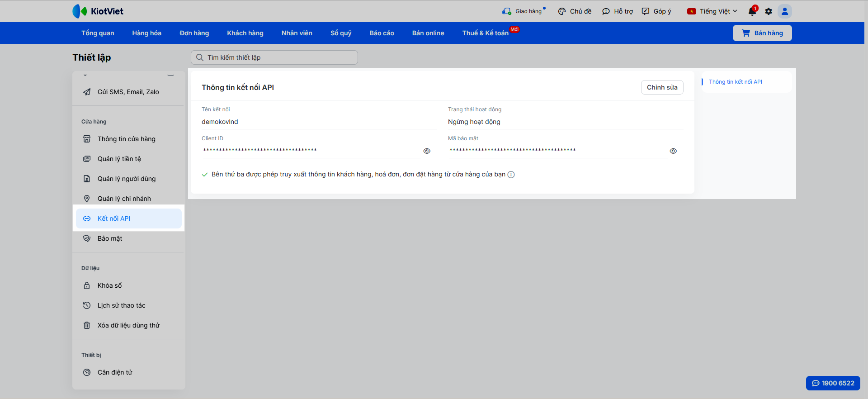Open Quản lý tiền tệ settings
Image resolution: width=868 pixels, height=399 pixels.
[x=129, y=159]
